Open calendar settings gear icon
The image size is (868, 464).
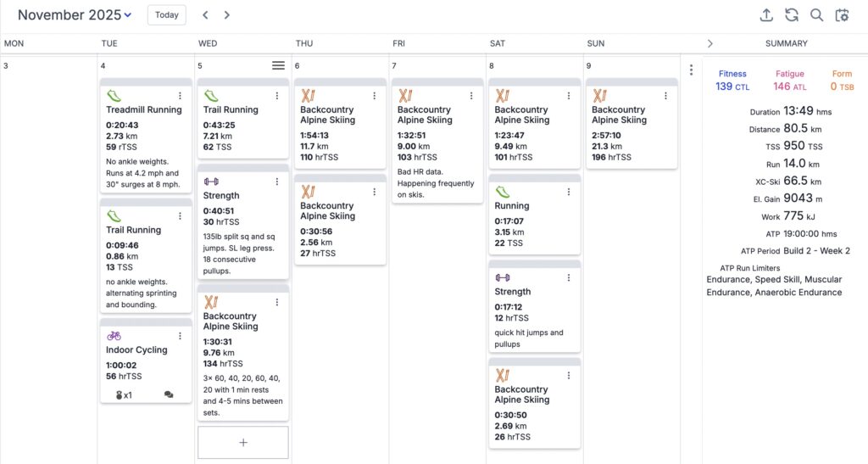(842, 15)
